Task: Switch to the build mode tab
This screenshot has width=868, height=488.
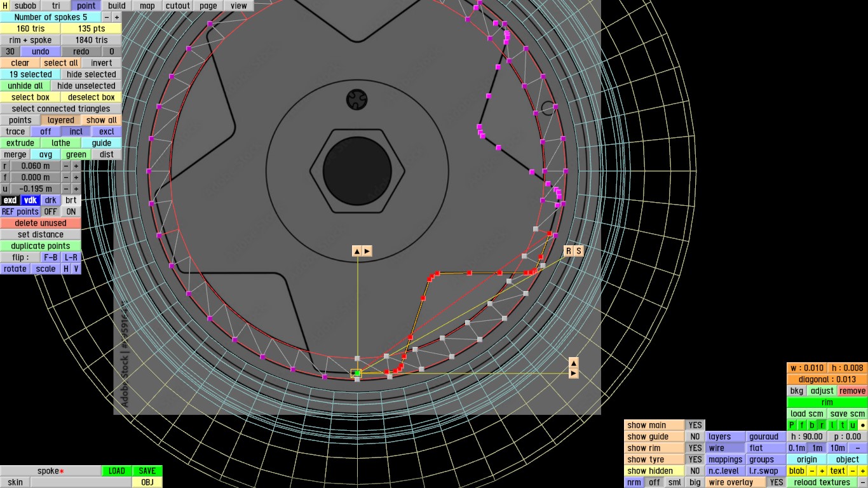Action: [117, 6]
